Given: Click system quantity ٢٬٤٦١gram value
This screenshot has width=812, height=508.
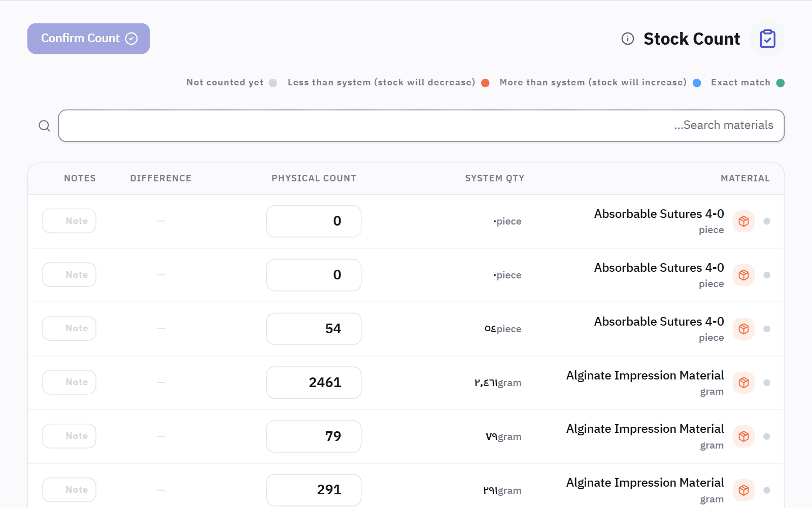Looking at the screenshot, I should coord(498,383).
